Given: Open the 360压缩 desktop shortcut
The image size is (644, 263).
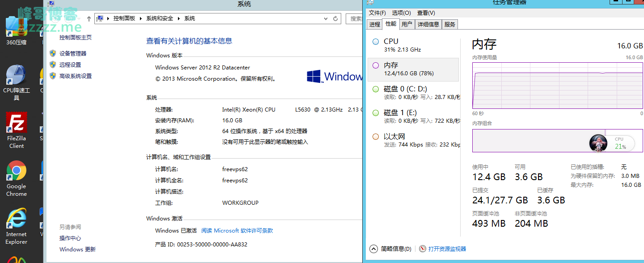Looking at the screenshot, I should (x=17, y=31).
